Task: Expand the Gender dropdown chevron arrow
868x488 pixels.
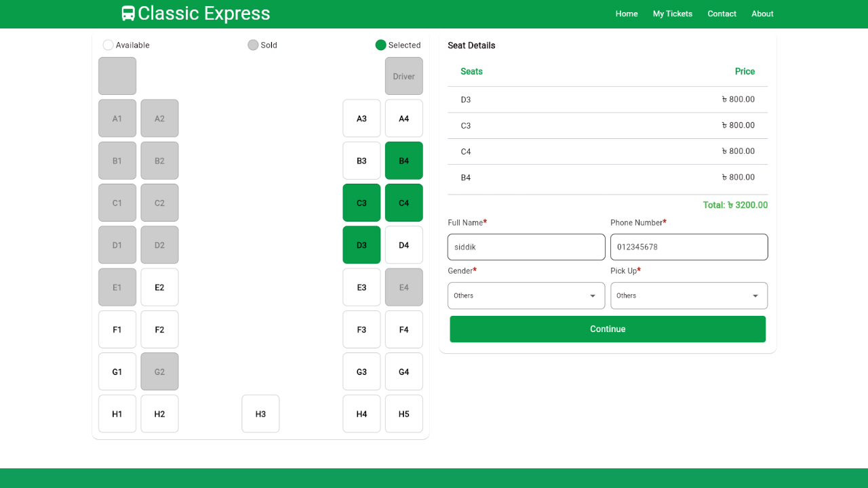Action: tap(591, 296)
